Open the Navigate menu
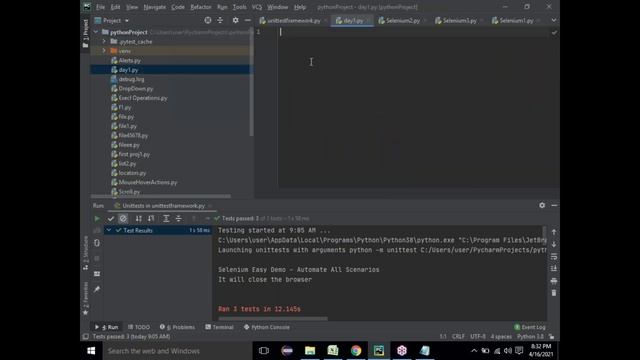This screenshot has height=360, width=640. (155, 7)
